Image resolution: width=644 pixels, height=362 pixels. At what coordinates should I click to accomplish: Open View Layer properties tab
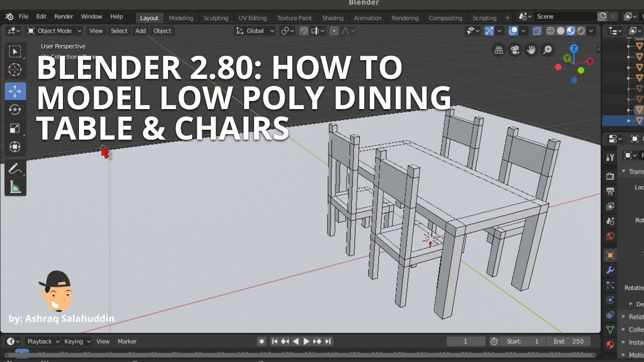(610, 206)
